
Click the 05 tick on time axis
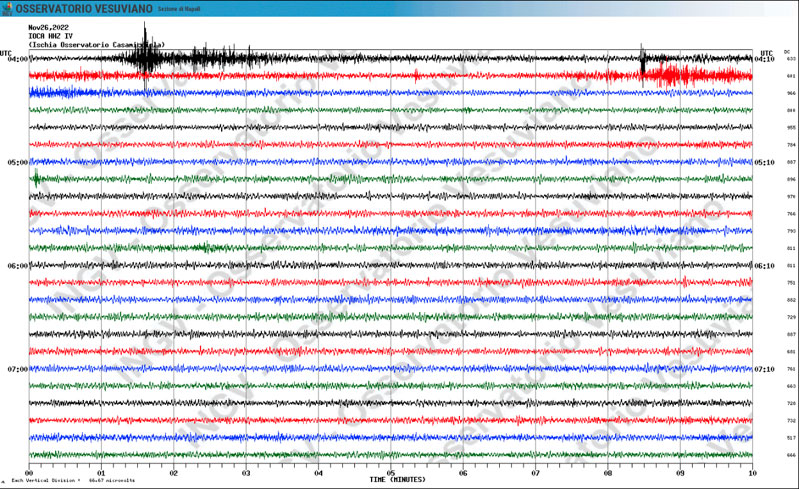pyautogui.click(x=391, y=473)
